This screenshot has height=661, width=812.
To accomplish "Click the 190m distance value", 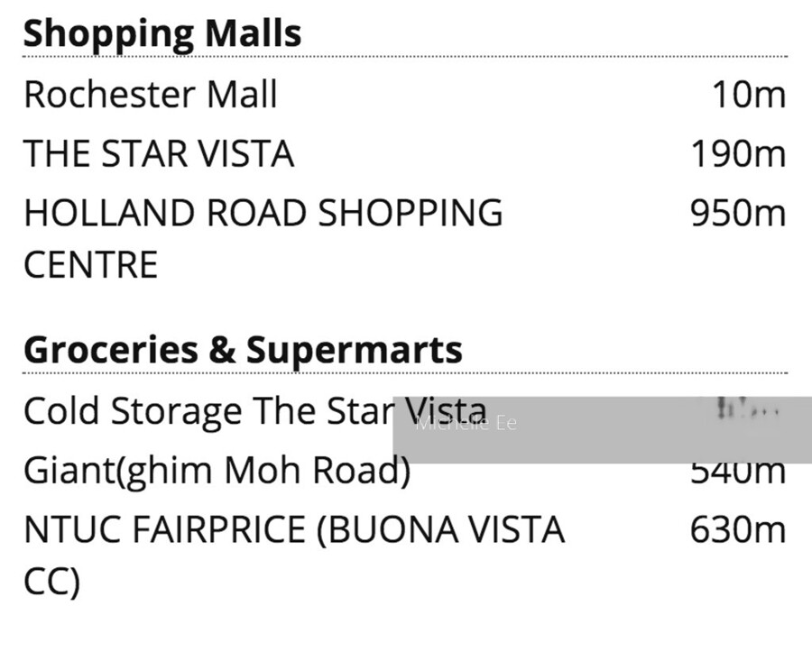I will click(738, 153).
